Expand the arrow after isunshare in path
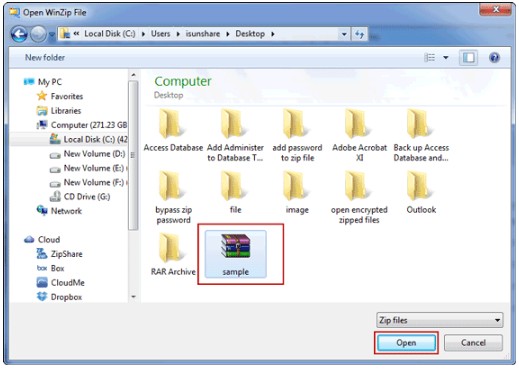The width and height of the screenshot is (519, 369). click(x=228, y=34)
